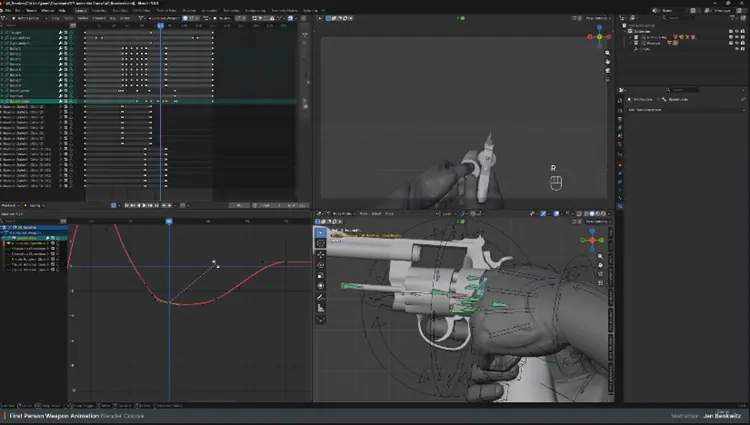Viewport: 750px width, 425px height.
Task: Click the outliner search field
Action: click(678, 18)
